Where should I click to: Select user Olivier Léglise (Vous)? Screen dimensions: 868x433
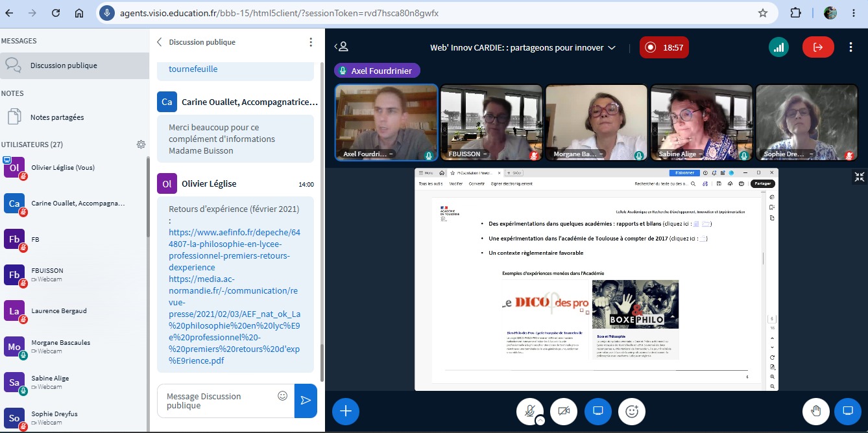(73, 168)
